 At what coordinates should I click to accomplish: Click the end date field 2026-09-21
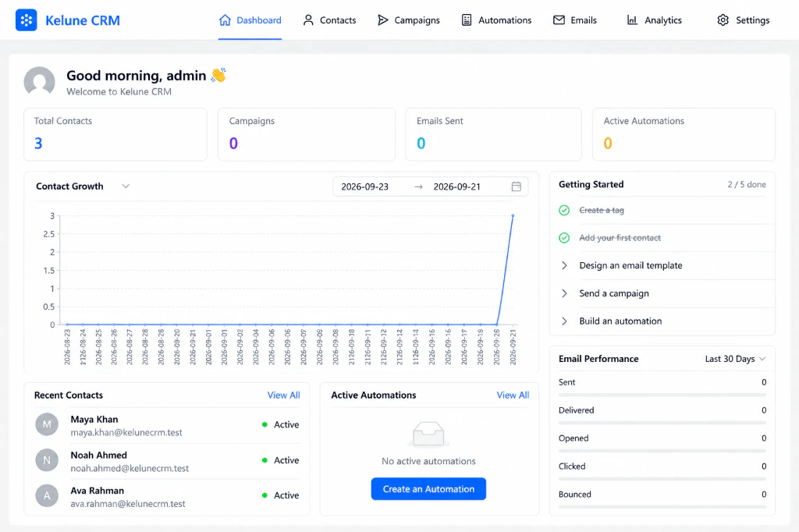[457, 186]
